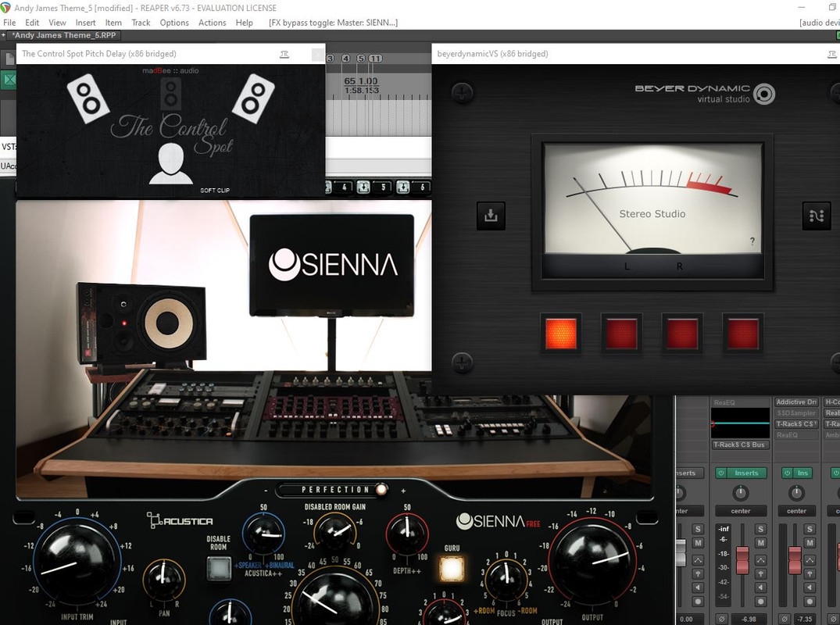Open the green Inserts FX button

coord(746,473)
